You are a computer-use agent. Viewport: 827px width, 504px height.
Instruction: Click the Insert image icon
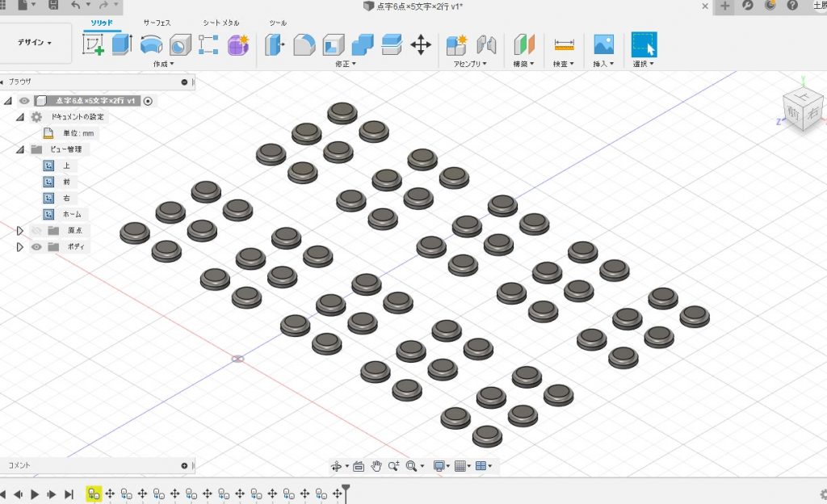point(603,44)
